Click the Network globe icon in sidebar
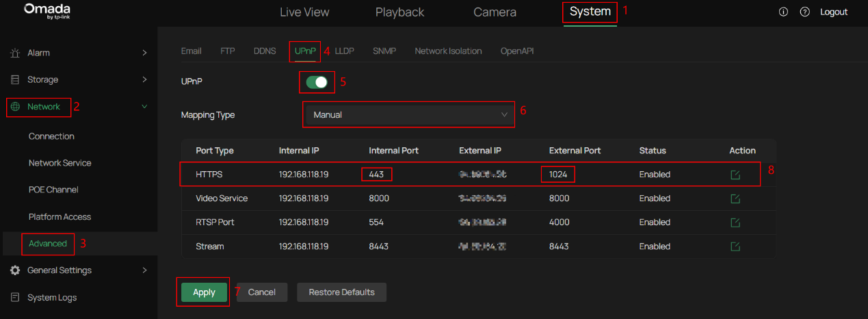Image resolution: width=868 pixels, height=319 pixels. [x=15, y=107]
